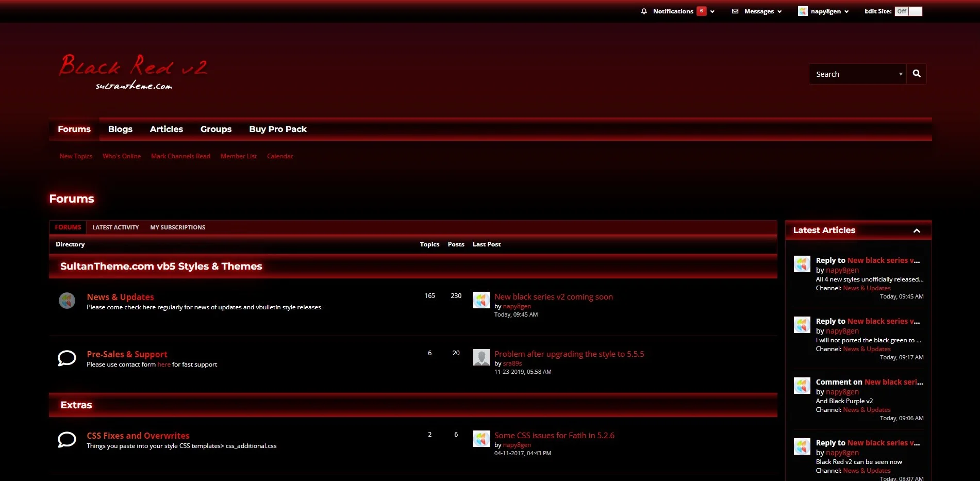Click inside the Search input field
Viewport: 980px width, 481px height.
tap(851, 74)
